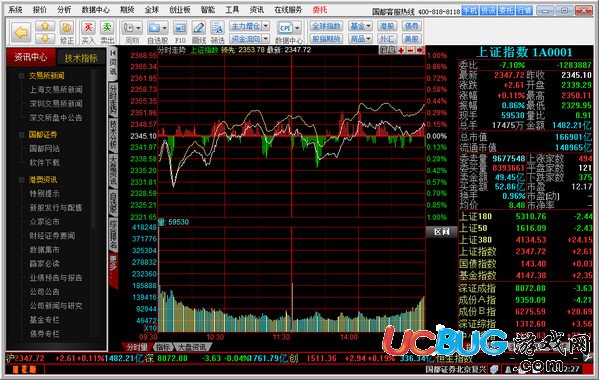The width and height of the screenshot is (599, 380).
Task: Click the 股指期货 button
Action: [x=326, y=38]
